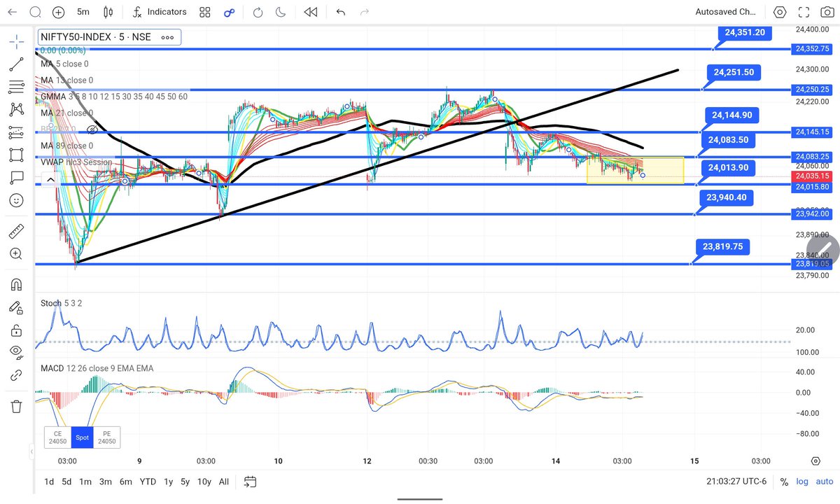
Task: Toggle percent price scale
Action: click(x=784, y=482)
